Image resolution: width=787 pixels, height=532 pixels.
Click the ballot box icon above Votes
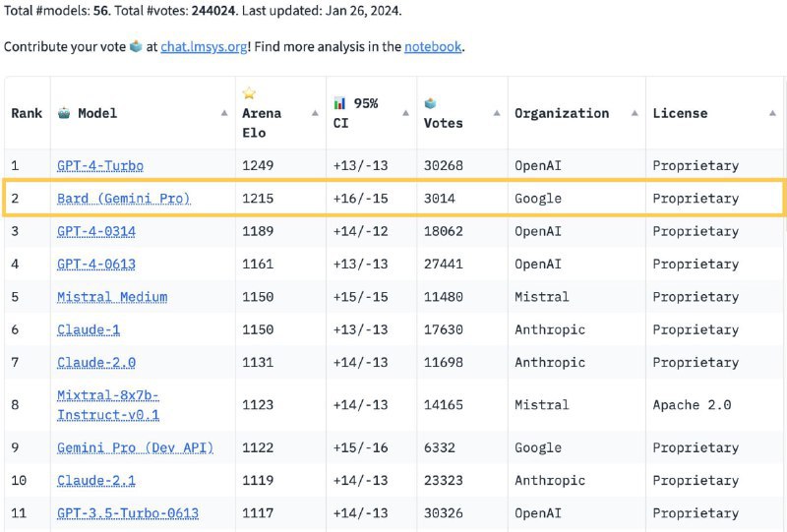431,103
